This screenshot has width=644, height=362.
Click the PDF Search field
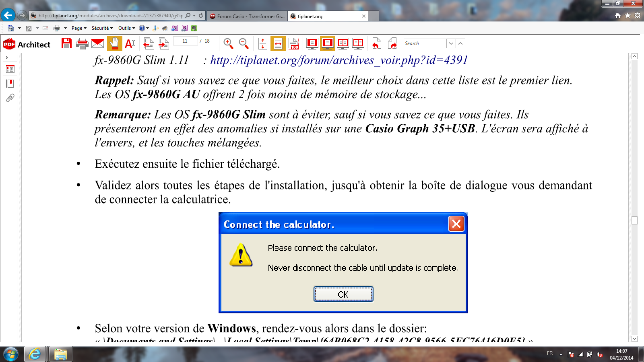[x=425, y=43]
